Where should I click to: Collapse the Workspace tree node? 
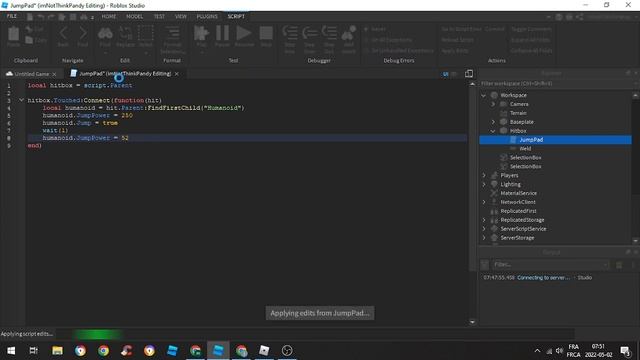pyautogui.click(x=484, y=95)
